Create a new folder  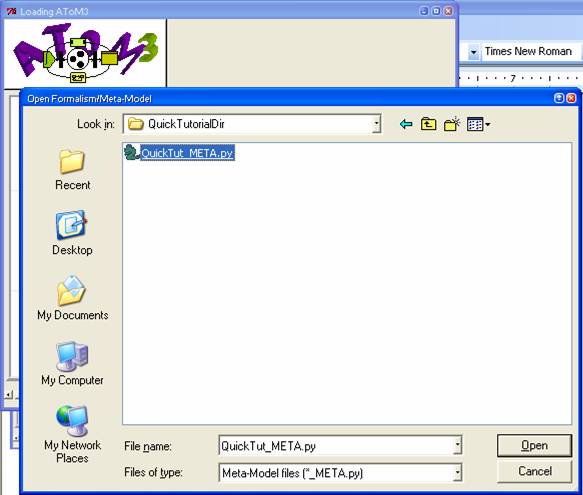(x=452, y=124)
